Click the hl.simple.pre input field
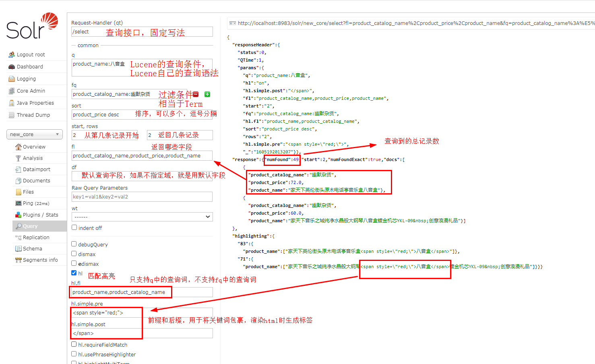Viewport: 595px width, 364px height. click(x=142, y=312)
